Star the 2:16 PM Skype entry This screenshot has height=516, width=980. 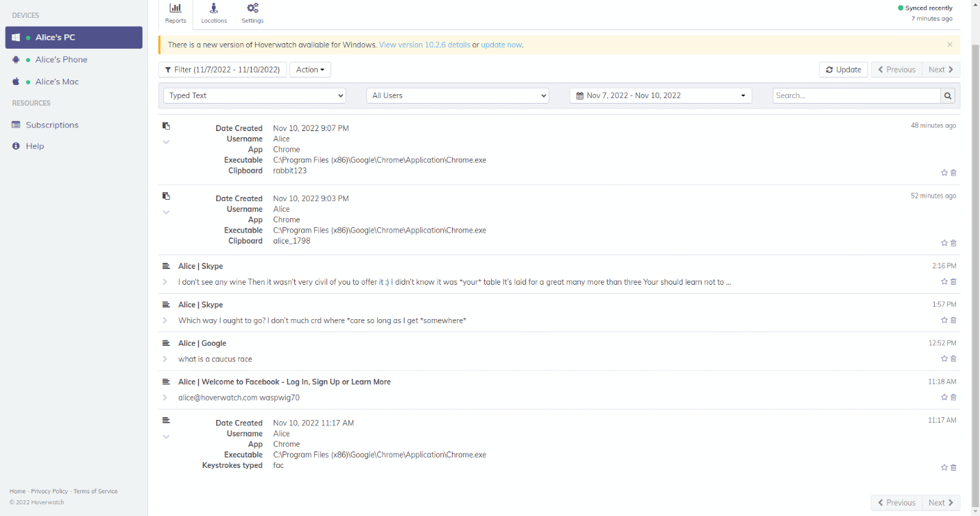(x=944, y=281)
